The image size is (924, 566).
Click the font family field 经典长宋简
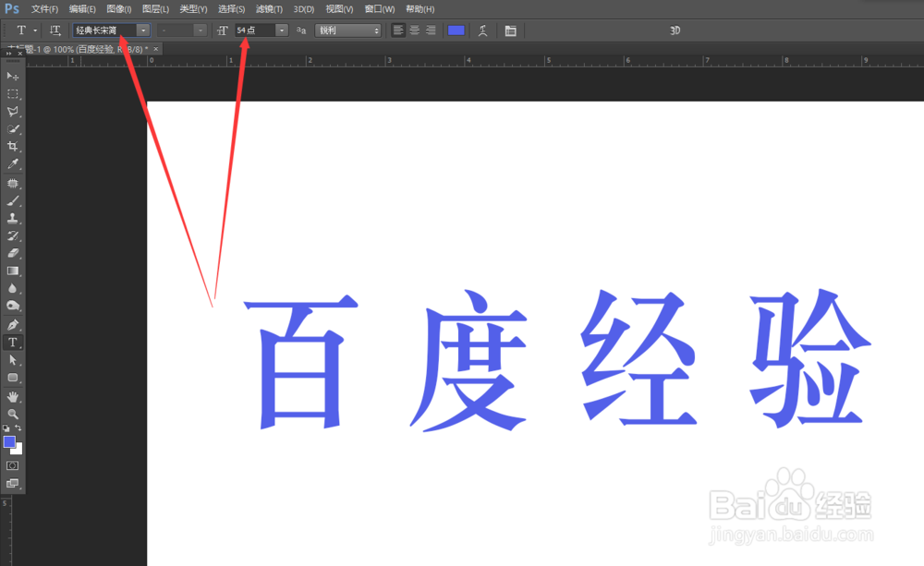tap(105, 30)
